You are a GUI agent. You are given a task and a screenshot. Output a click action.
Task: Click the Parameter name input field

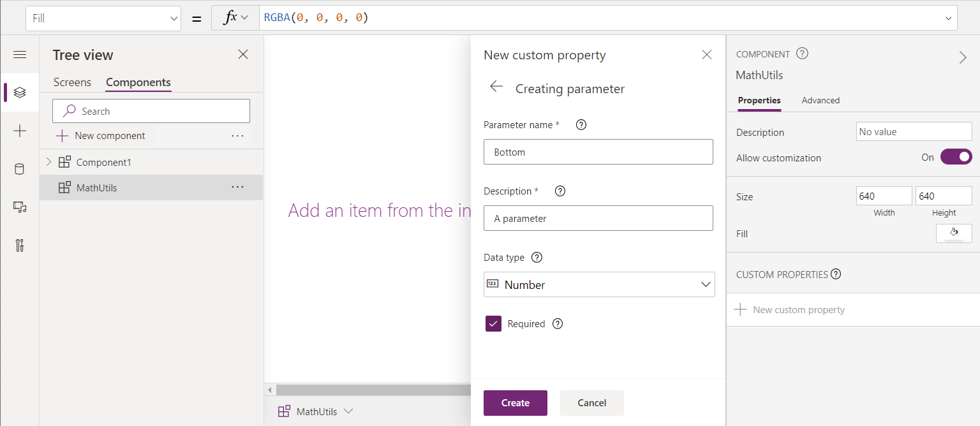click(x=598, y=152)
